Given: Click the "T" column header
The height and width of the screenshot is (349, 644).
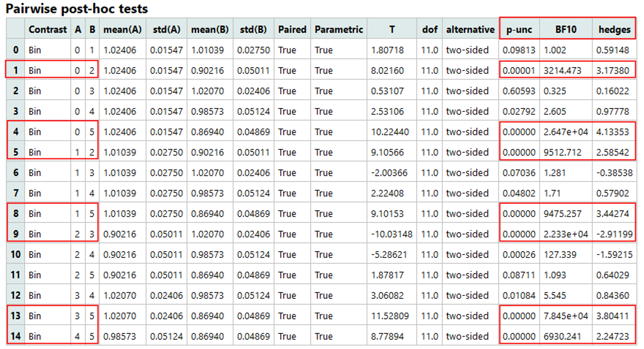Looking at the screenshot, I should tap(392, 29).
